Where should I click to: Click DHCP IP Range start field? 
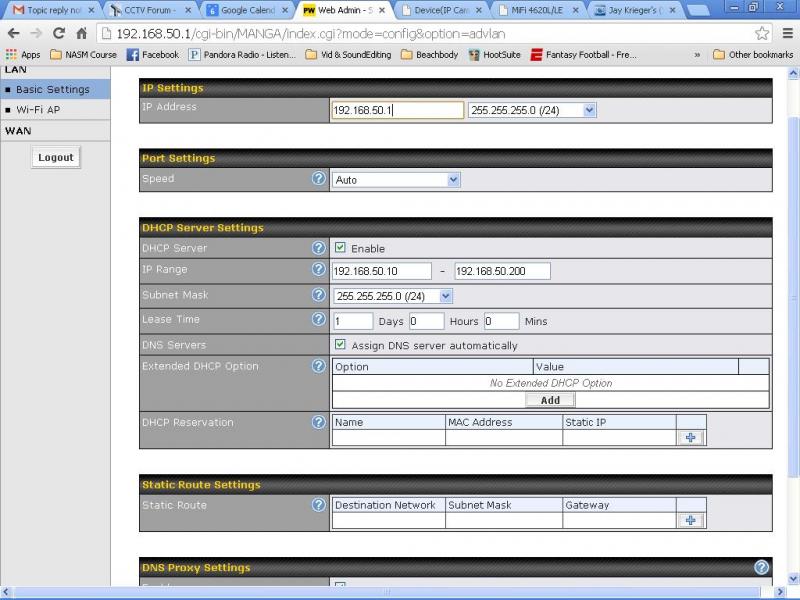pyautogui.click(x=382, y=271)
